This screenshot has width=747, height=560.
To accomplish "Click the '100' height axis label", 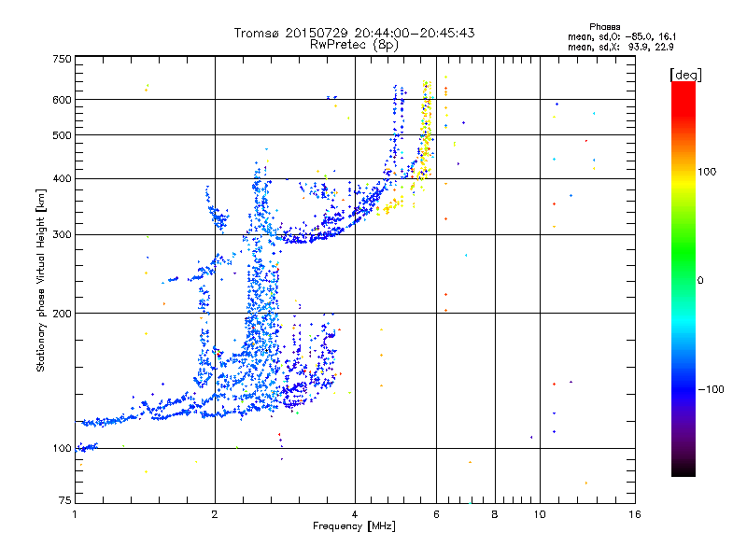I will [63, 448].
